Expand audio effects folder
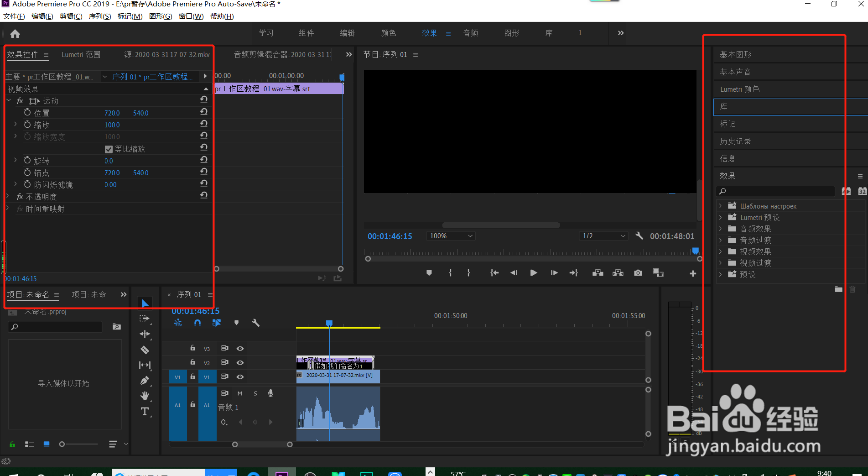The image size is (868, 476). (721, 229)
